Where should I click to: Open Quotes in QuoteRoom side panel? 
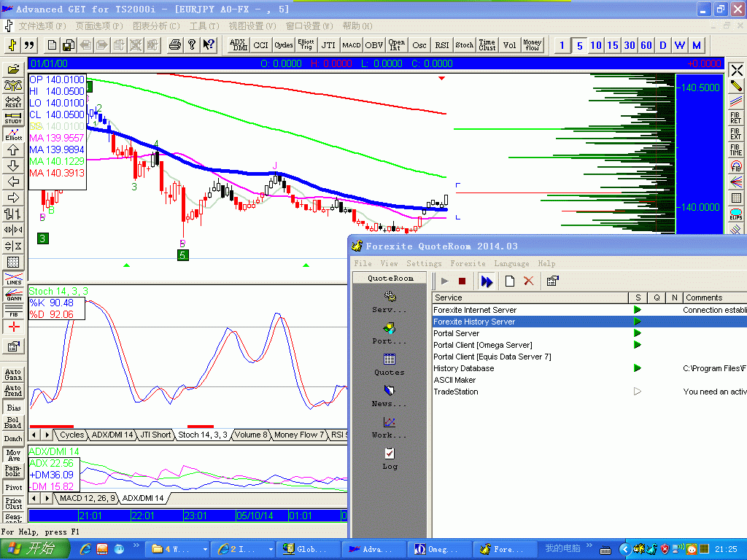click(x=390, y=365)
